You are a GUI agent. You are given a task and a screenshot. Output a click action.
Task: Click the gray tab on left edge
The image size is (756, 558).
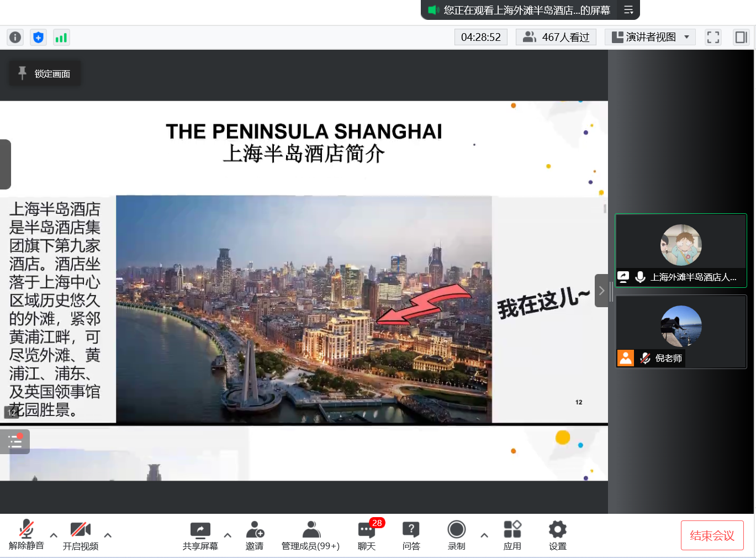(6, 164)
